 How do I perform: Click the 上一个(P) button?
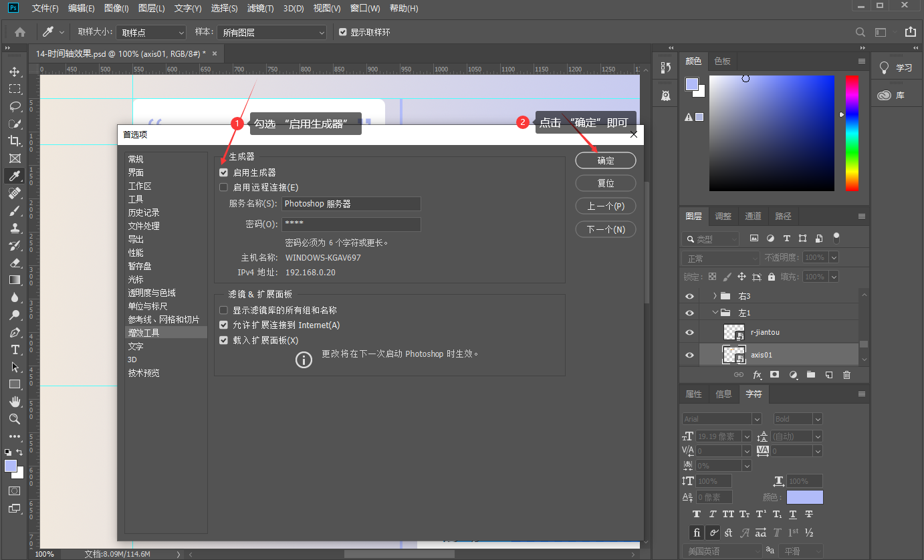pyautogui.click(x=606, y=206)
